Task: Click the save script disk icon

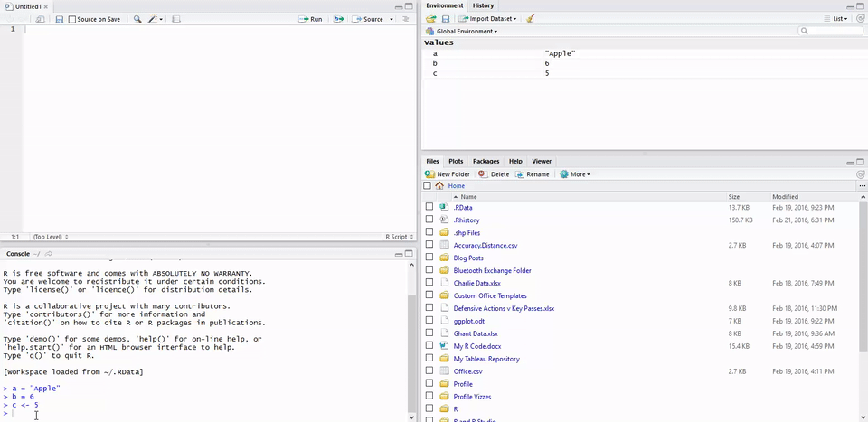Action: [x=60, y=19]
